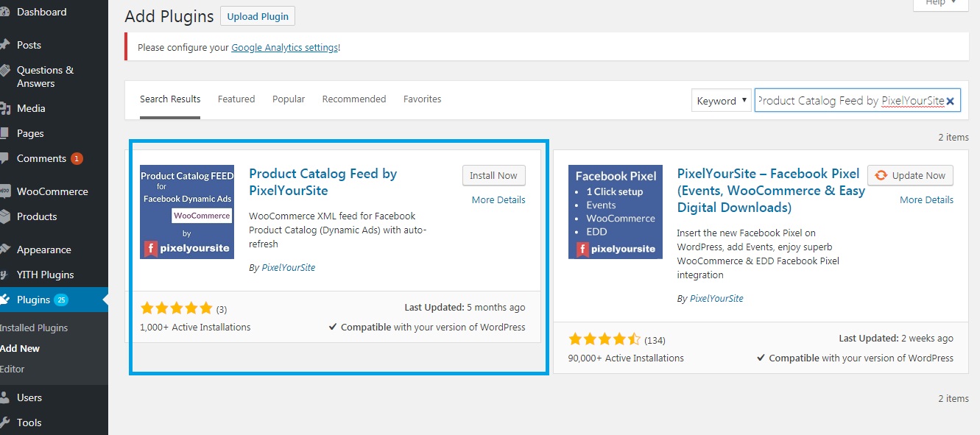Click the Posts pin icon
The image size is (980, 435).
click(x=4, y=45)
